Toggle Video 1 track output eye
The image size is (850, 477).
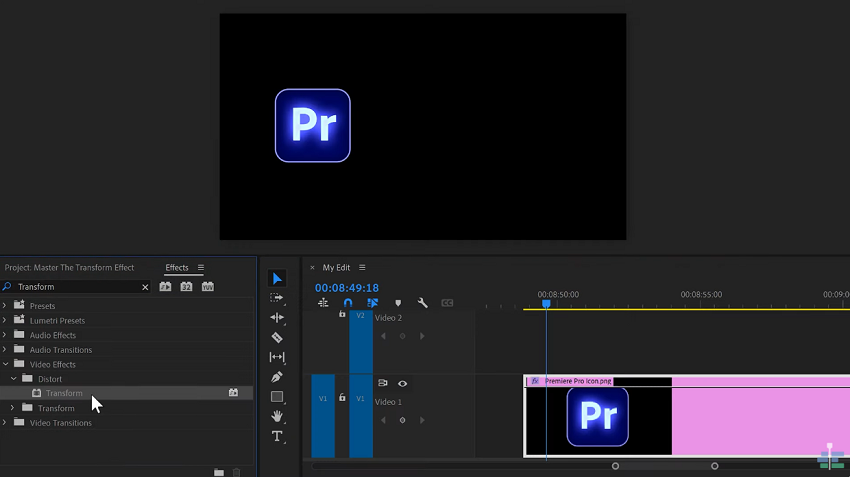point(402,383)
